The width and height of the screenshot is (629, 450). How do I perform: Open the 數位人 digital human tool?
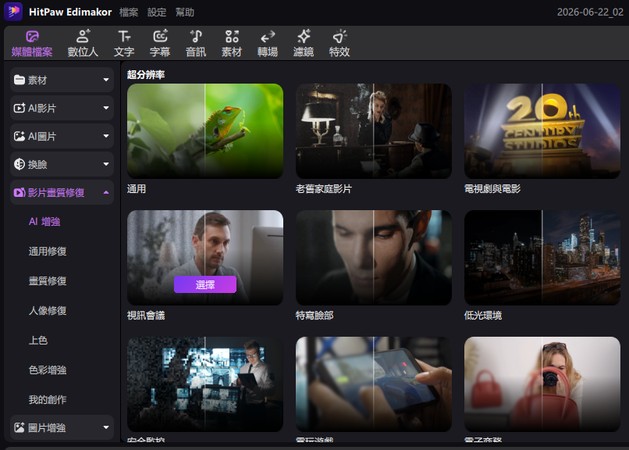point(83,43)
